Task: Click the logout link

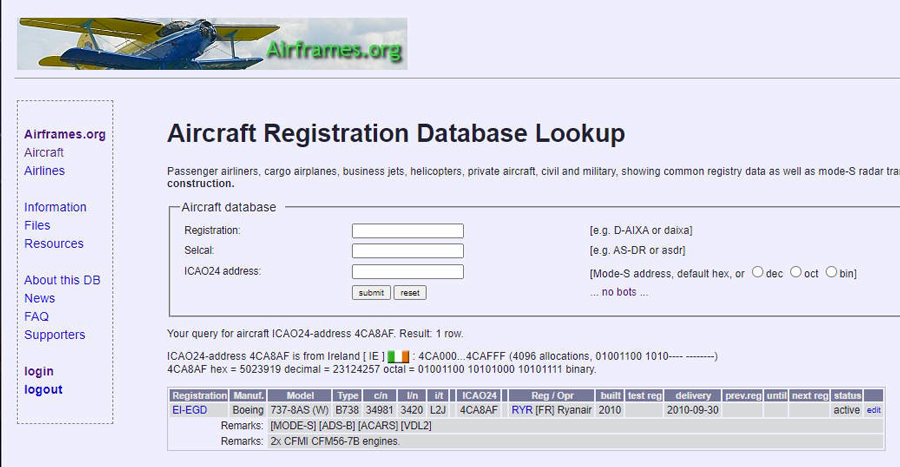Action: (x=43, y=390)
